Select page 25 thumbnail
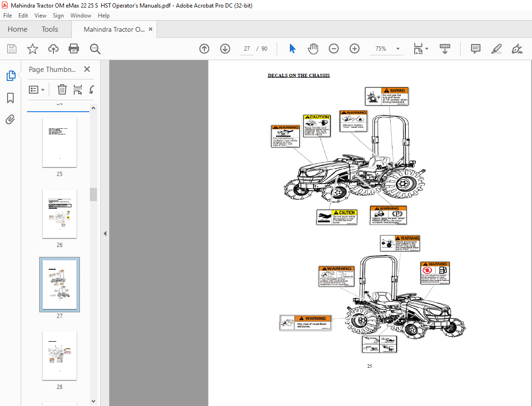Viewport: 532px width, 406px height. point(60,142)
